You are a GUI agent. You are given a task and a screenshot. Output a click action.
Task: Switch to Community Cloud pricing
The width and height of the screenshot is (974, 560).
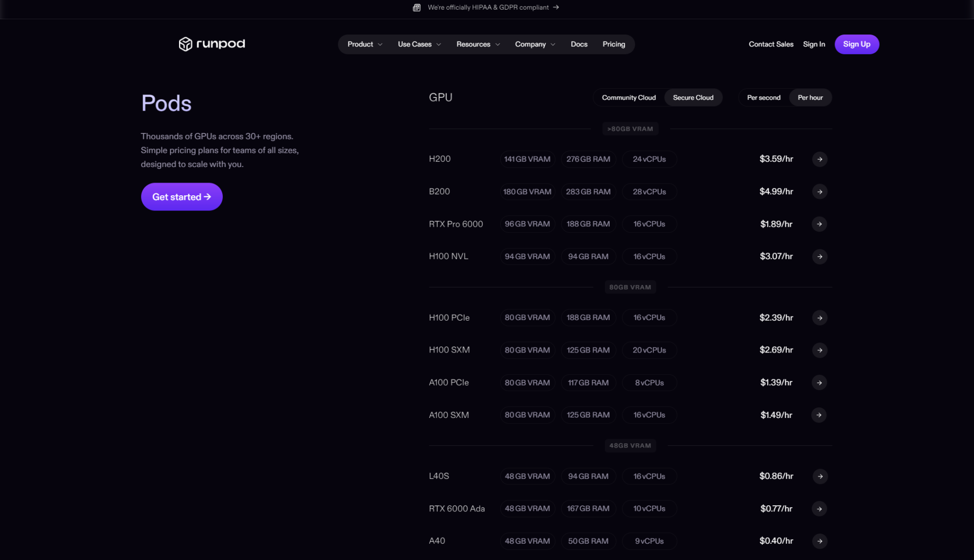(x=629, y=98)
